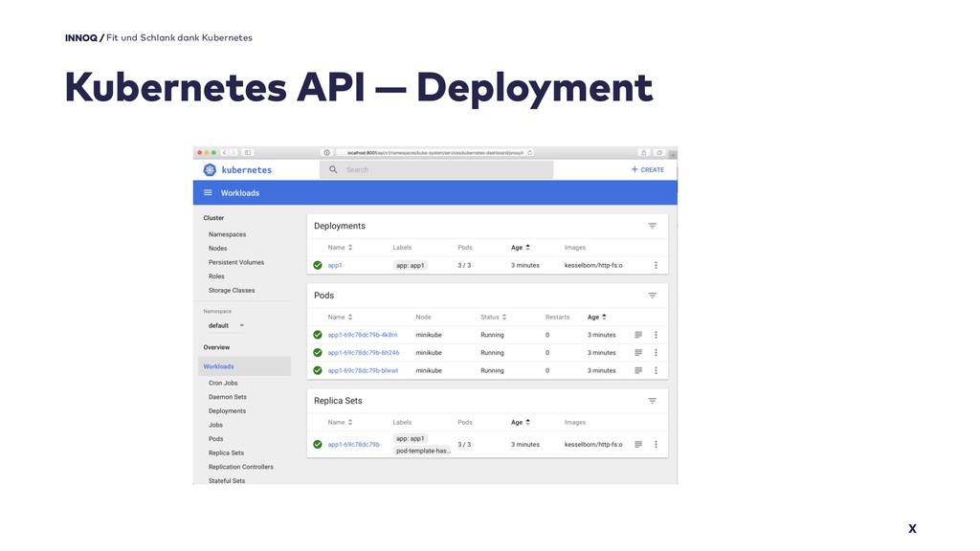The image size is (980, 551).
Task: Toggle the browser sidebar icon
Action: coord(248,152)
